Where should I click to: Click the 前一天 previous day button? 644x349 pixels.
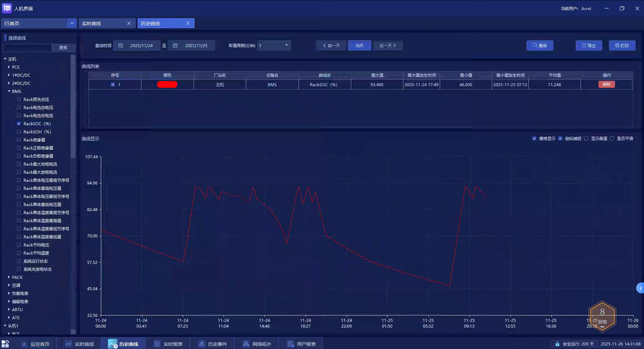coord(331,45)
